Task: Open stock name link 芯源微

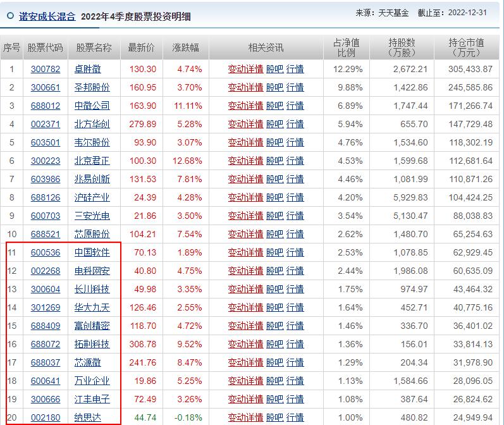Action: pos(87,362)
